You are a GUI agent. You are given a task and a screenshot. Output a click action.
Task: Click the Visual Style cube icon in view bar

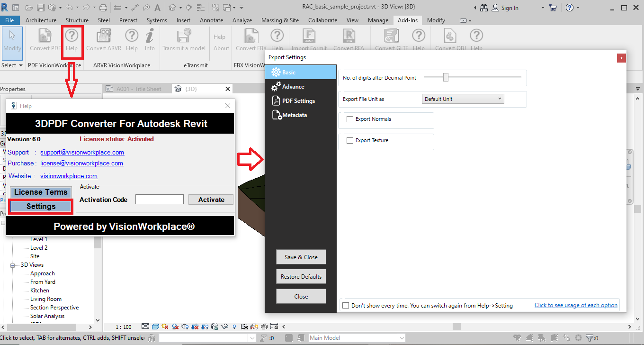[x=155, y=327]
